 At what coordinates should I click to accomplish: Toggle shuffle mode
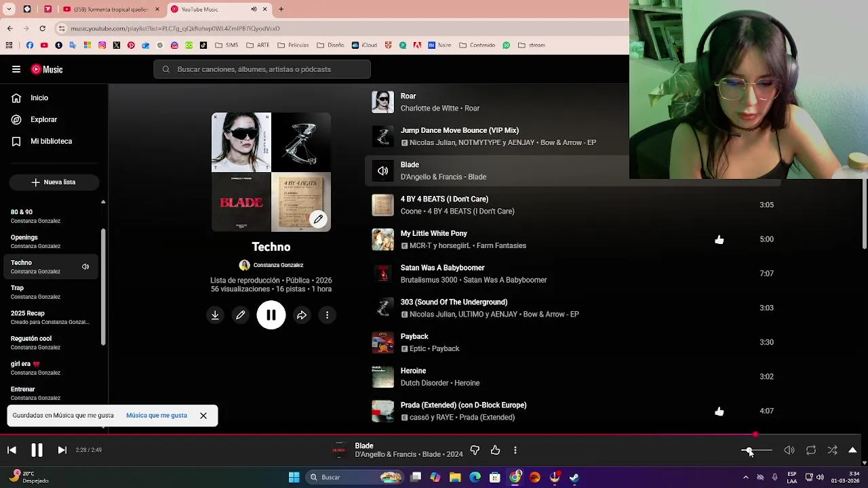tap(832, 450)
